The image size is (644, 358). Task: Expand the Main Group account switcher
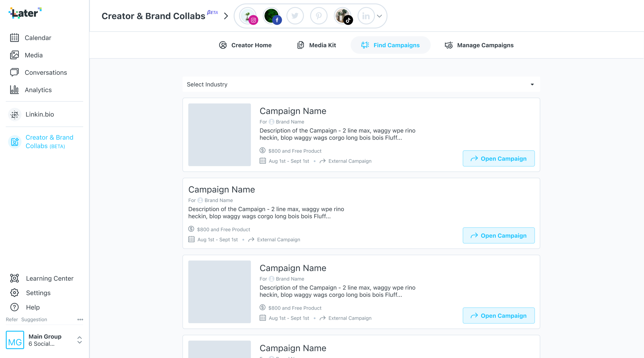click(x=80, y=340)
